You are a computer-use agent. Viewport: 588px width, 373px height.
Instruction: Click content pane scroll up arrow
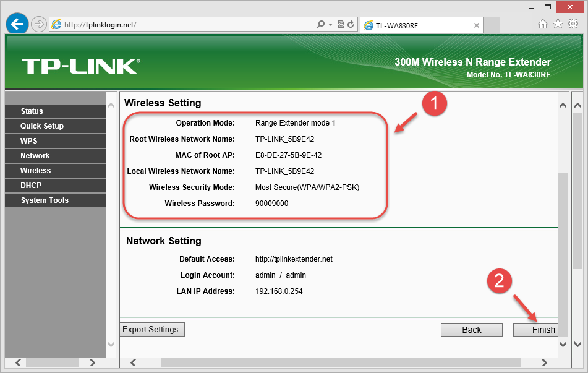563,106
